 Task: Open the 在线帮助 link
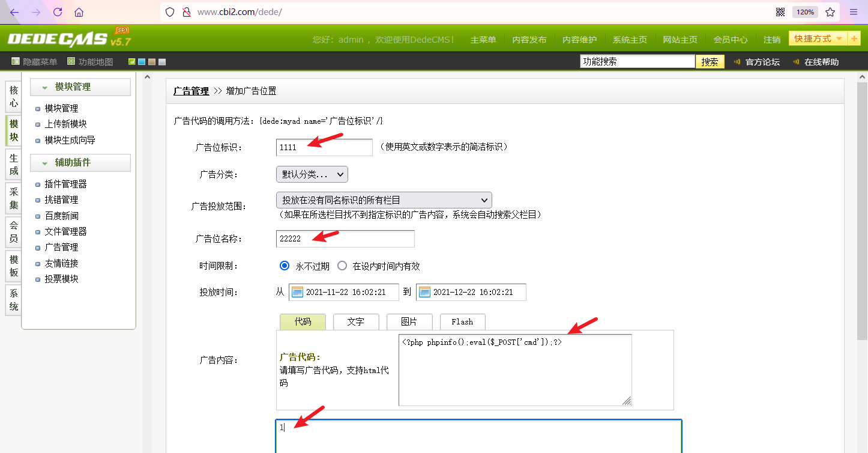[x=822, y=62]
